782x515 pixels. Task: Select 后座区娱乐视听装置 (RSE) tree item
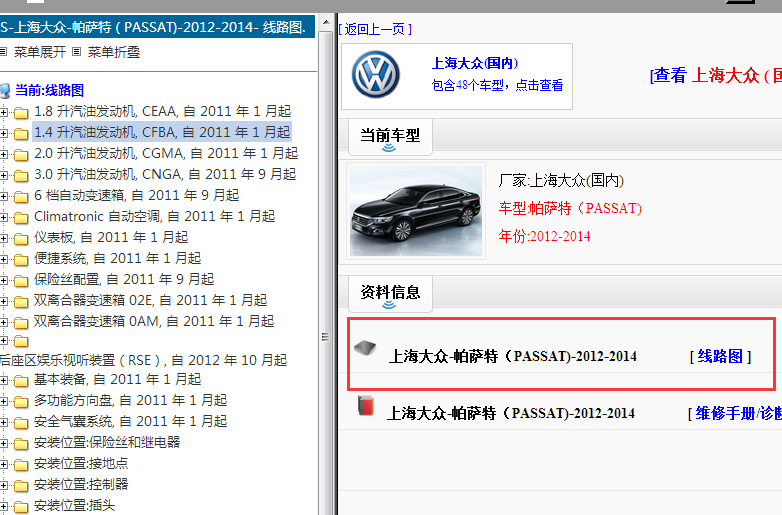coord(143,360)
